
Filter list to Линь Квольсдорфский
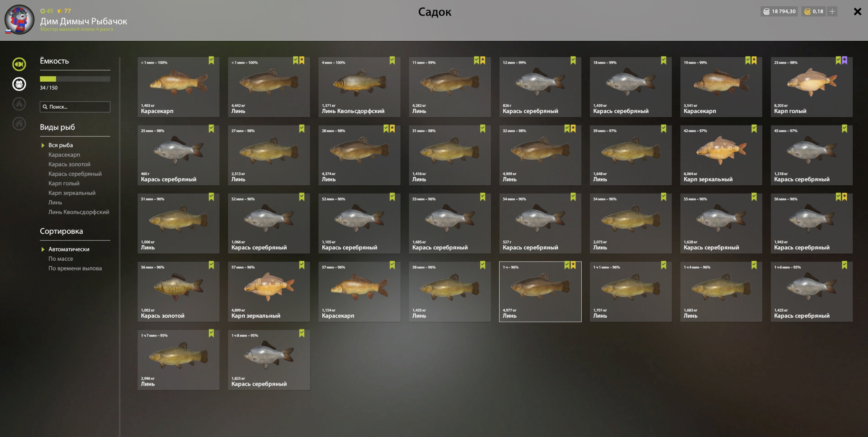pyautogui.click(x=79, y=212)
